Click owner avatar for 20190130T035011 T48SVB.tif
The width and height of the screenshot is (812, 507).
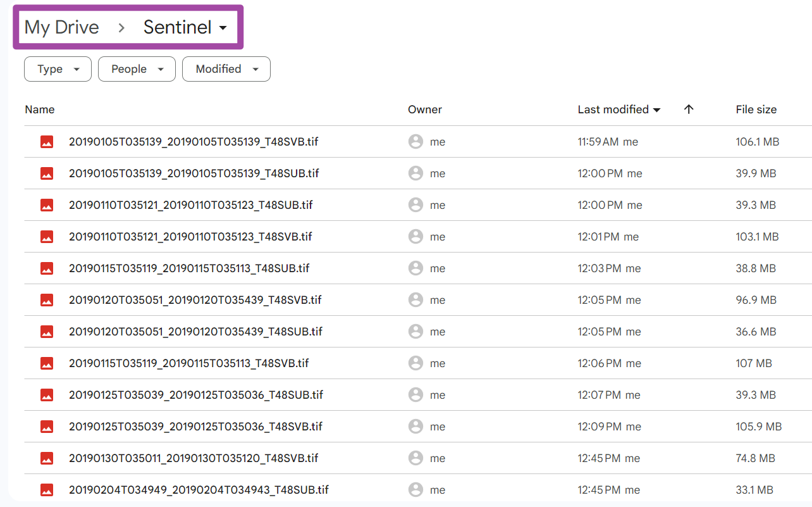[x=415, y=458]
